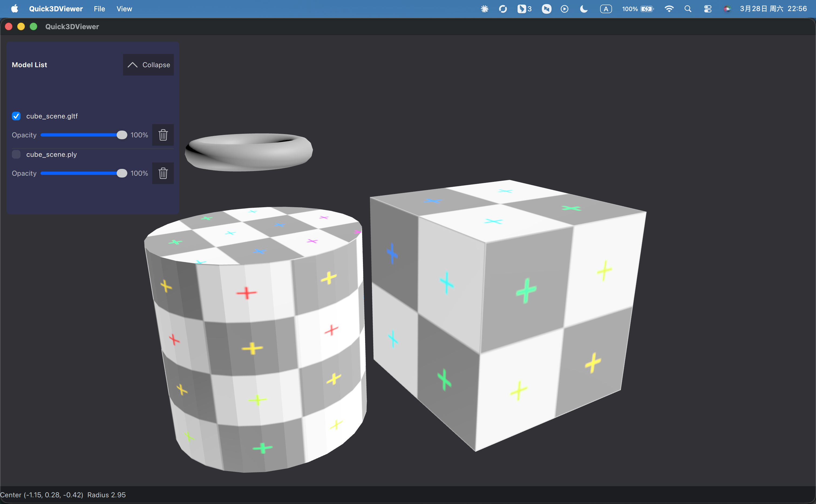Click the cube_scene.gltf file name
Image resolution: width=816 pixels, height=504 pixels.
coord(52,116)
